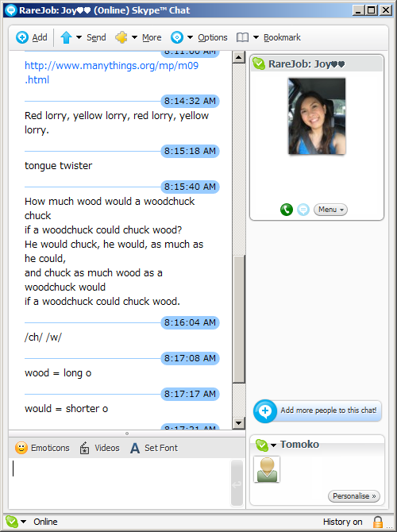The width and height of the screenshot is (397, 532).
Task: Click the Bookmark book icon
Action: (242, 37)
